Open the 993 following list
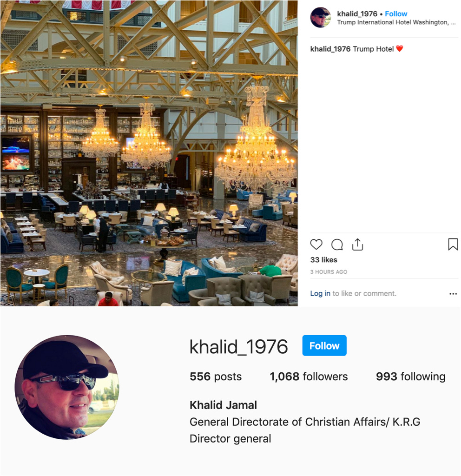The height and width of the screenshot is (476, 461). (411, 377)
